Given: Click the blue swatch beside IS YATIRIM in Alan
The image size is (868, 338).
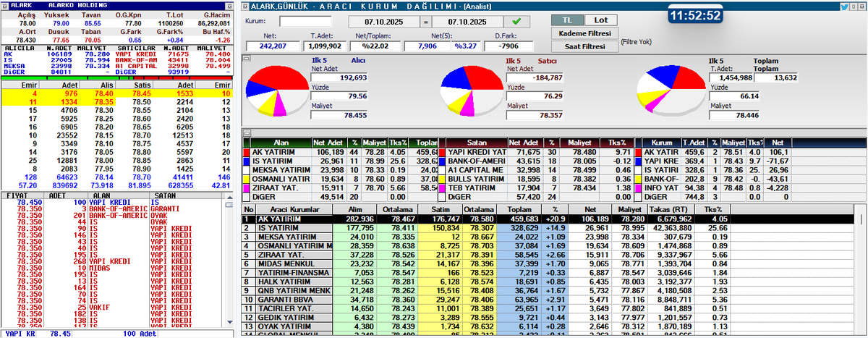Looking at the screenshot, I should point(247,161).
